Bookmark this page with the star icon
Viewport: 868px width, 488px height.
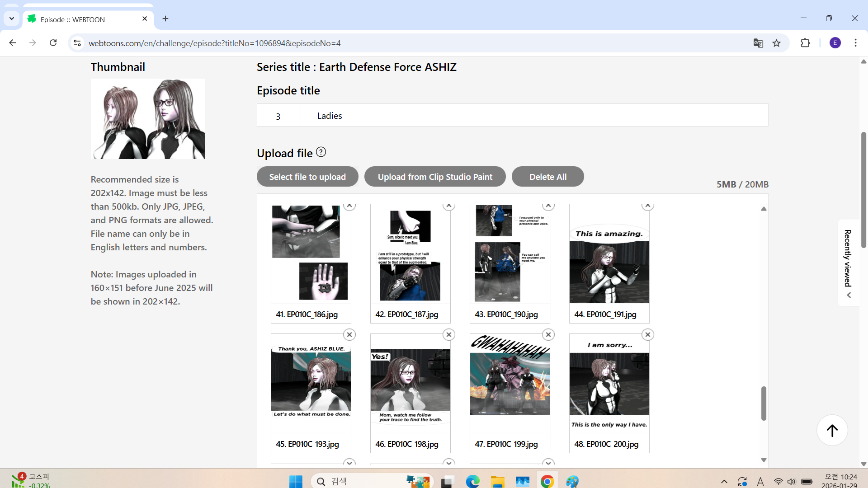pos(777,43)
